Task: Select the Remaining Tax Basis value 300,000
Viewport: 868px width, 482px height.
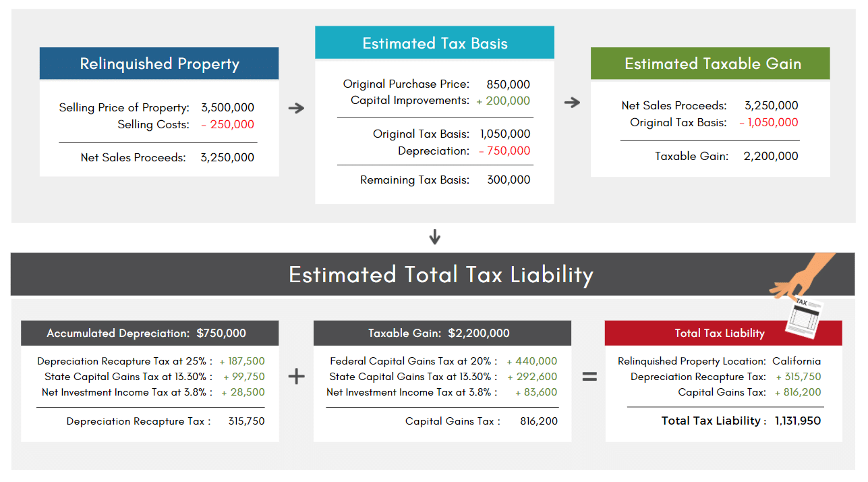Action: pos(509,180)
